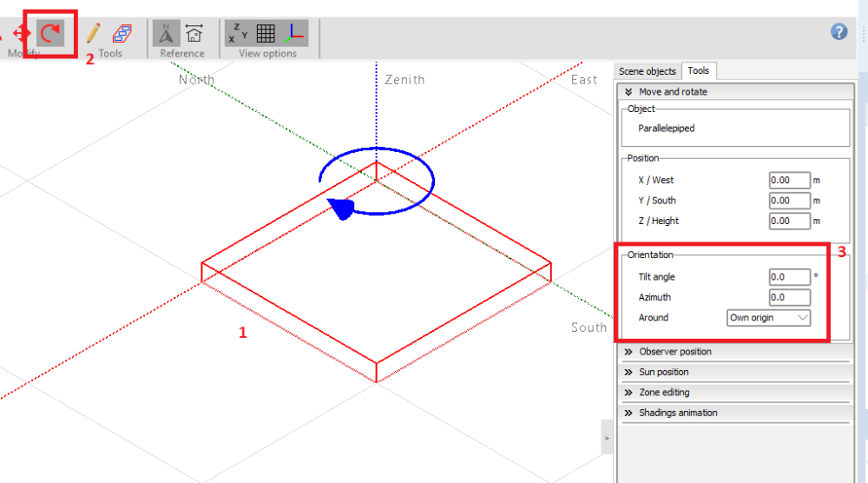Screen dimensions: 868x483
Task: Toggle the north arrow reference icon
Action: (167, 34)
